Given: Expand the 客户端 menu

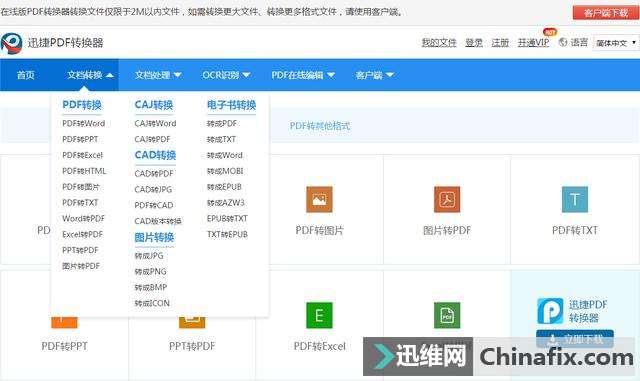Looking at the screenshot, I should click(x=374, y=75).
